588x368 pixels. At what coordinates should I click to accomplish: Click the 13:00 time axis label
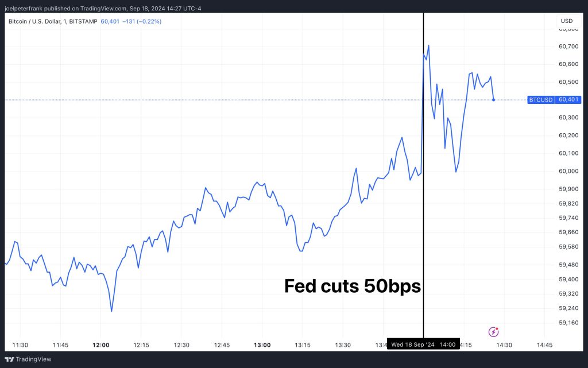tap(262, 345)
